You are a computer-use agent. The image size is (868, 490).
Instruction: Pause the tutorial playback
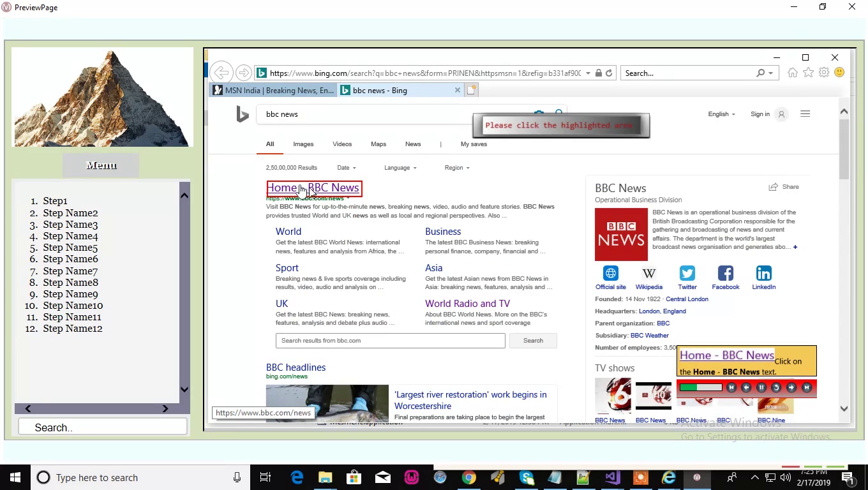click(x=761, y=387)
